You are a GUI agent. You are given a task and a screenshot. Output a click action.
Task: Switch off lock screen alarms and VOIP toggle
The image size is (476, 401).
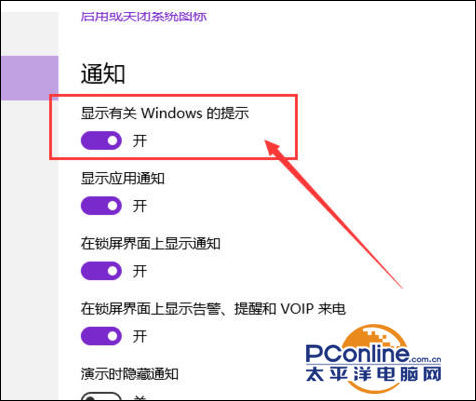click(101, 336)
